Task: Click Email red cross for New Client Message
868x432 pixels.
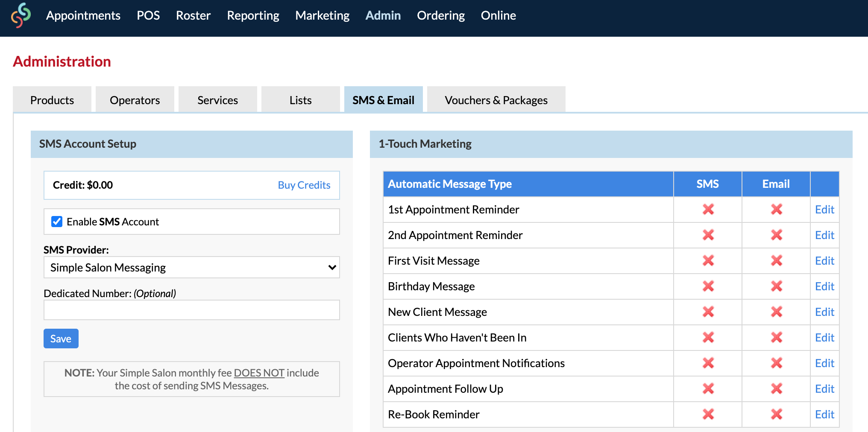Action: 777,312
